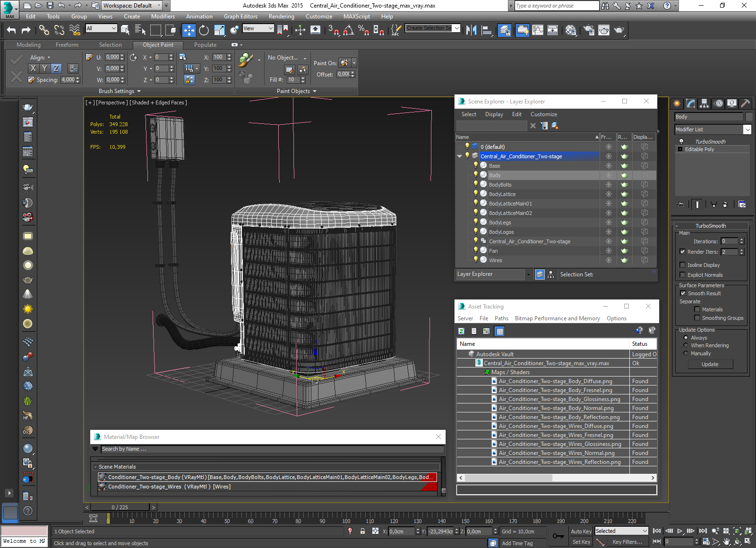
Task: Click the Mirror tool icon
Action: [471, 30]
